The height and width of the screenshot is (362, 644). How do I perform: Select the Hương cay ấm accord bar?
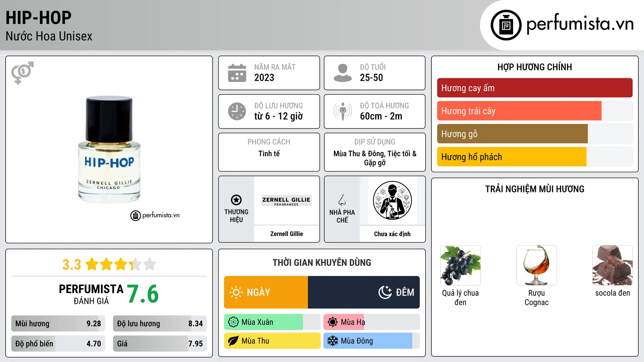(535, 88)
